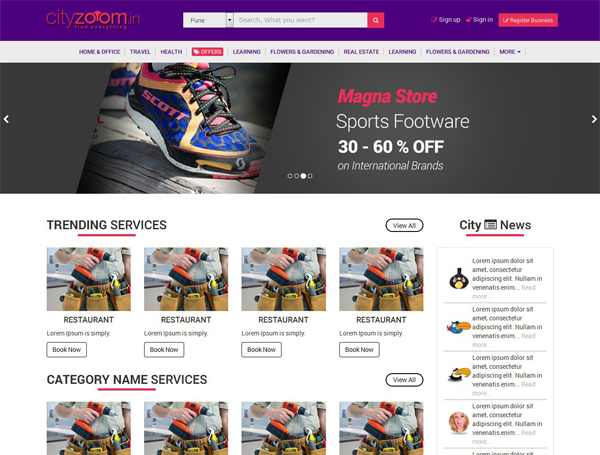Click the Register Business button

click(x=528, y=20)
